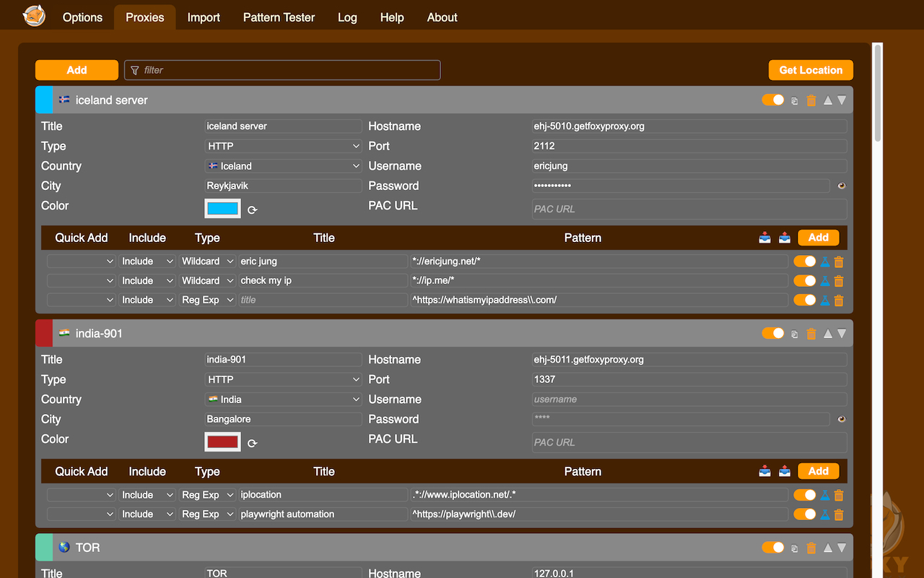Reset the iceland server color with refresh icon
This screenshot has width=924, height=578.
pos(252,209)
